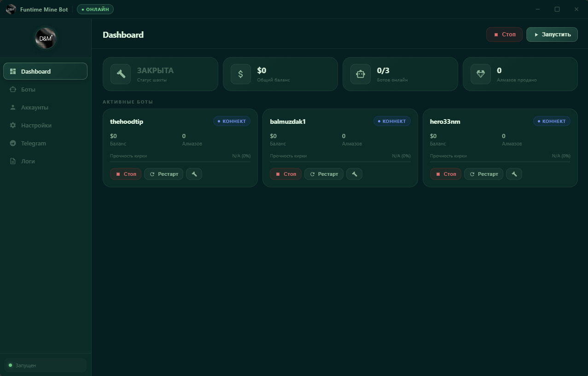Select the Telegram icon in the sidebar
Viewport: 588px width, 376px height.
point(13,143)
